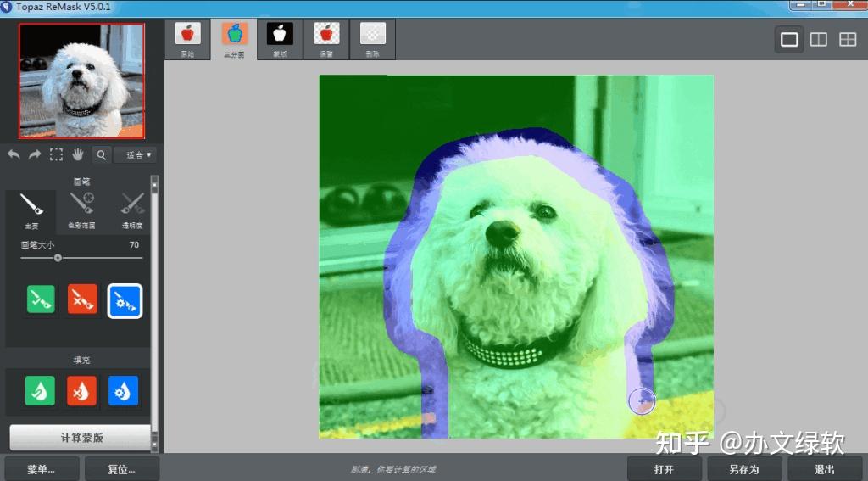Click the magnifier zoom icon
Image resolution: width=868 pixels, height=481 pixels.
click(101, 154)
